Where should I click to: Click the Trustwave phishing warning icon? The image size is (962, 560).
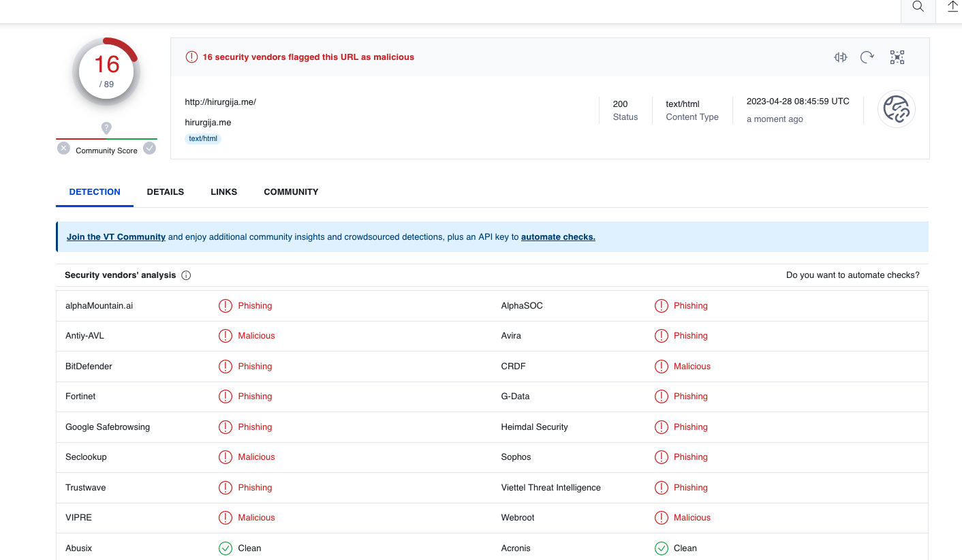pos(226,488)
